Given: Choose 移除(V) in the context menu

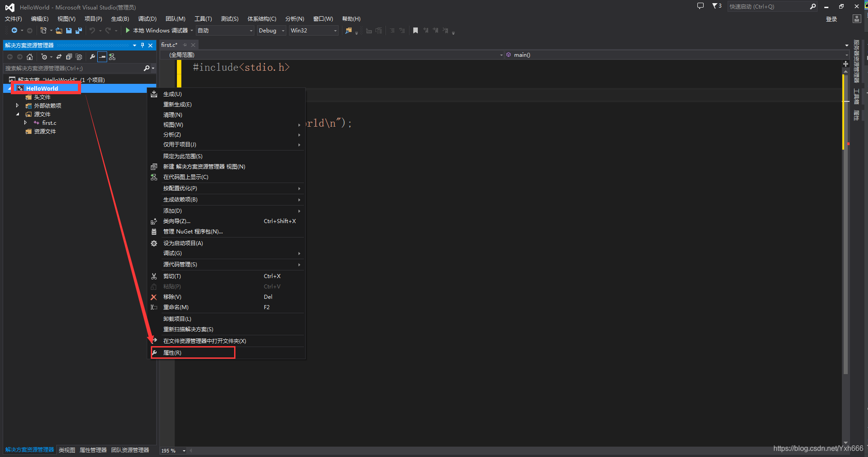Looking at the screenshot, I should (x=227, y=297).
